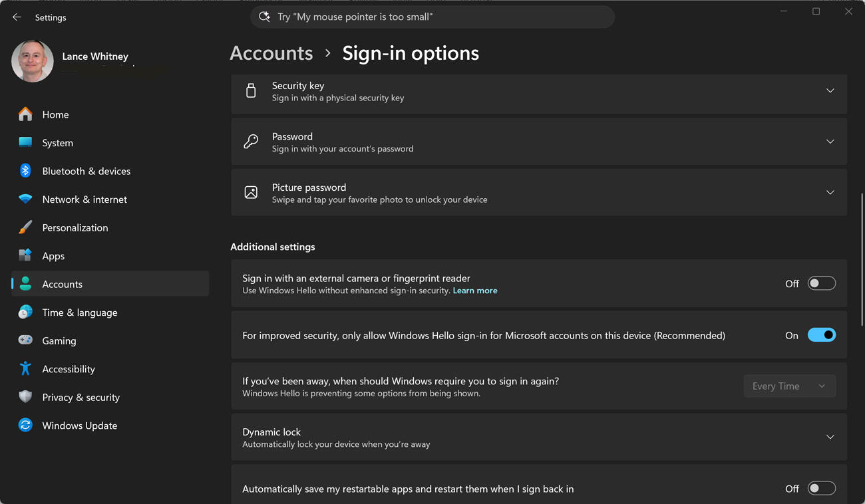The image size is (865, 504).
Task: Open Privacy & security page
Action: [x=110, y=397]
